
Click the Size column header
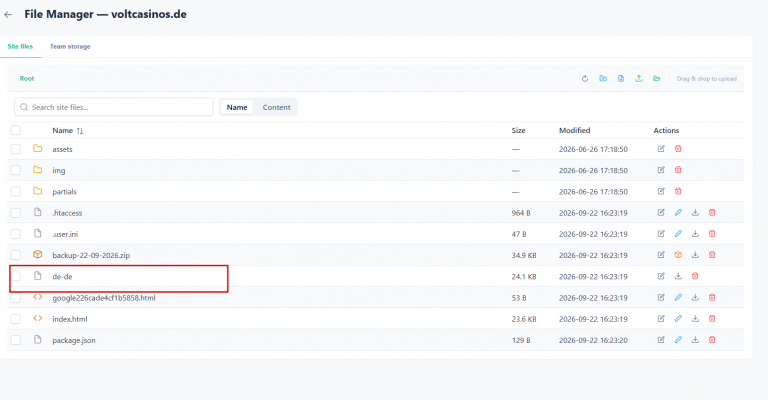tap(518, 130)
